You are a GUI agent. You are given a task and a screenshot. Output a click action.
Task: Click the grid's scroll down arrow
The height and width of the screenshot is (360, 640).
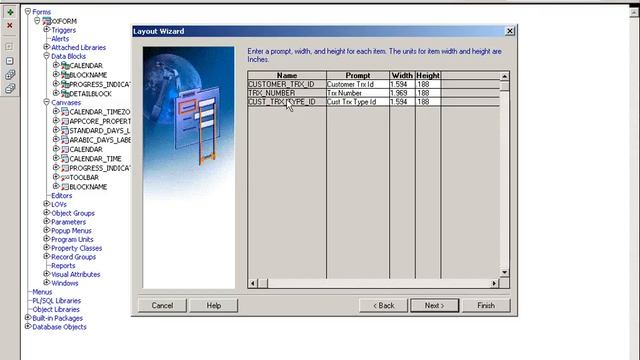(504, 272)
